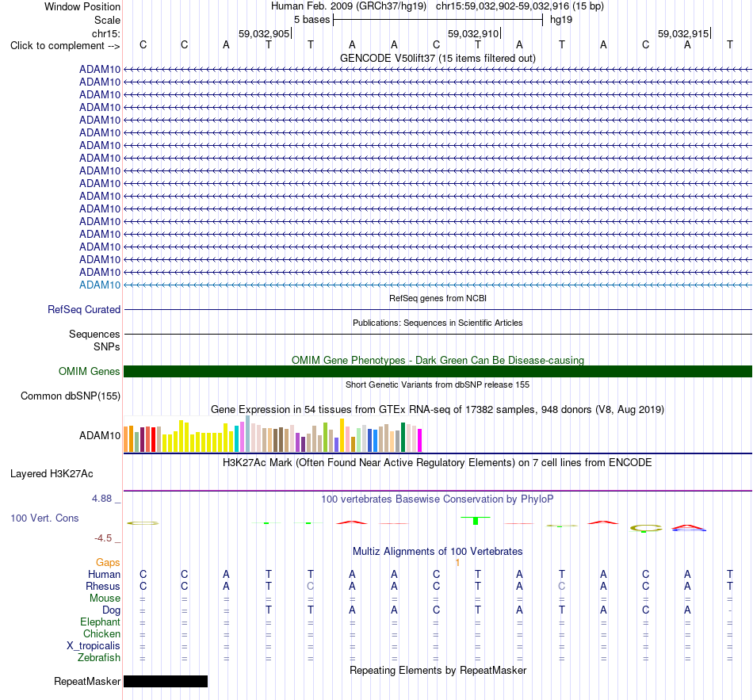The image size is (753, 700).
Task: Click the 'chr15:' ruler label
Action: (x=105, y=33)
